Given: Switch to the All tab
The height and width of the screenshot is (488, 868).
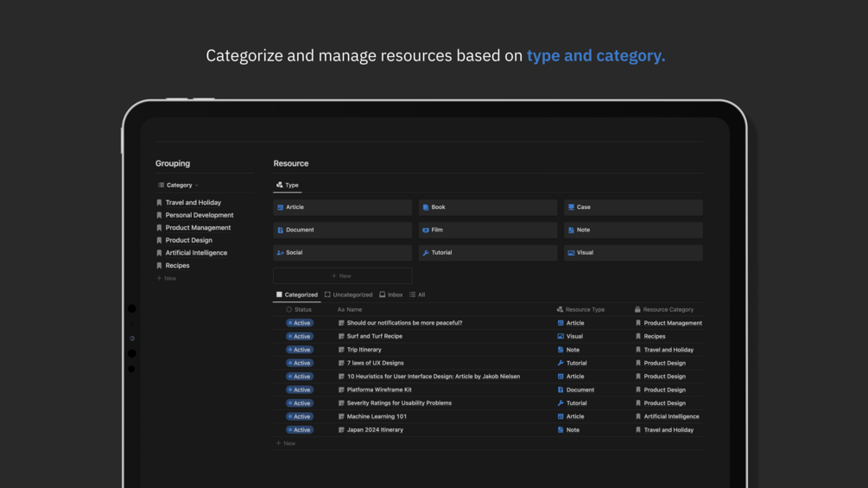Looking at the screenshot, I should [417, 295].
